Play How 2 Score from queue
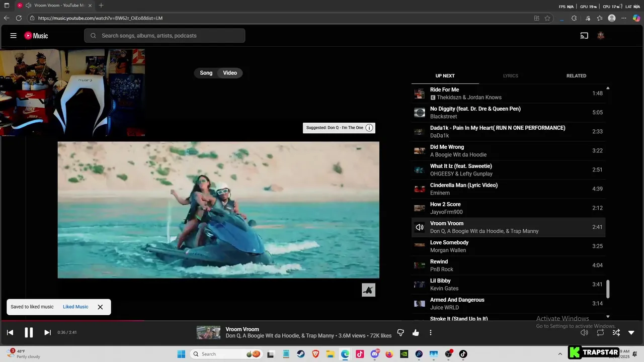The width and height of the screenshot is (644, 362). click(x=508, y=208)
